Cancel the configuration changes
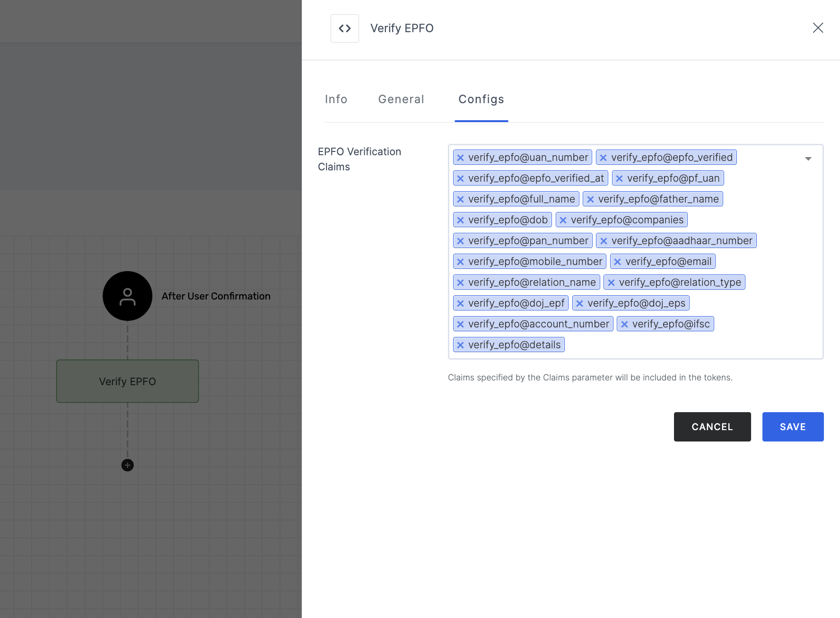Screen dimensions: 840x618 pyautogui.click(x=712, y=427)
